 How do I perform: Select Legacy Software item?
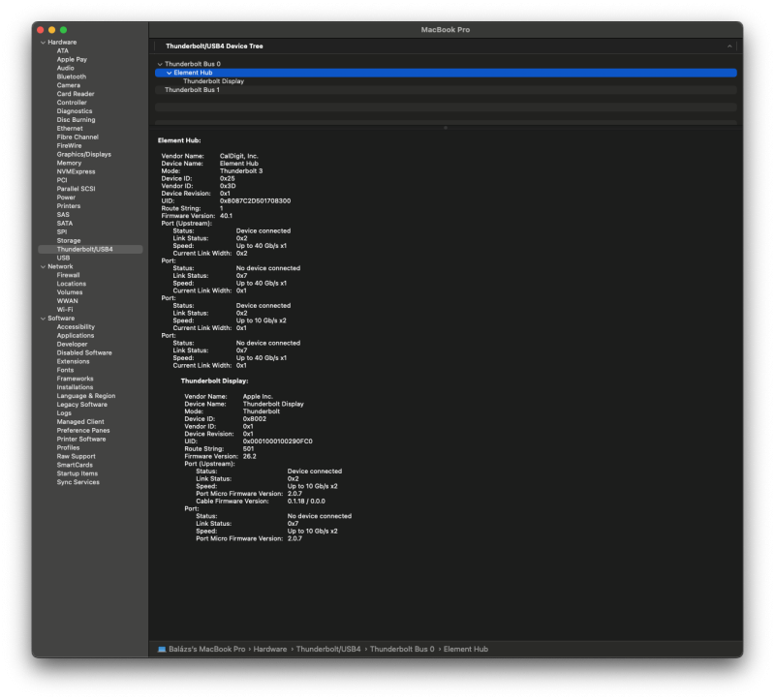click(81, 405)
